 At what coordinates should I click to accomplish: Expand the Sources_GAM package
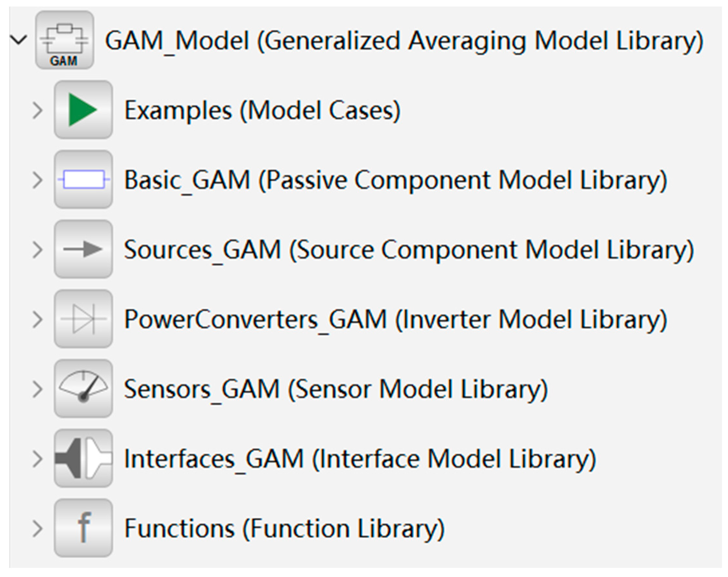click(x=37, y=250)
